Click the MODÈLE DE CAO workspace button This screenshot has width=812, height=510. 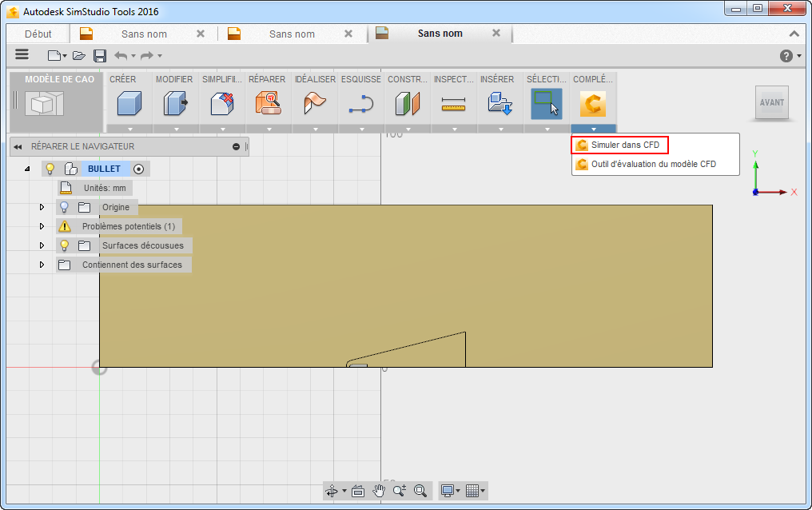click(x=56, y=102)
